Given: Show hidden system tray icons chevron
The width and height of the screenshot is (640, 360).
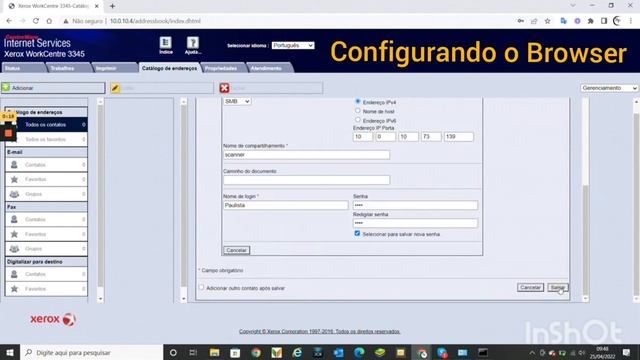Looking at the screenshot, I should pyautogui.click(x=532, y=353).
